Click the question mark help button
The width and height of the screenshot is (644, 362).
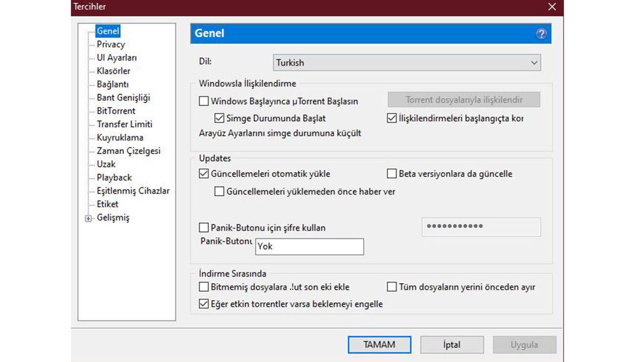[x=542, y=33]
